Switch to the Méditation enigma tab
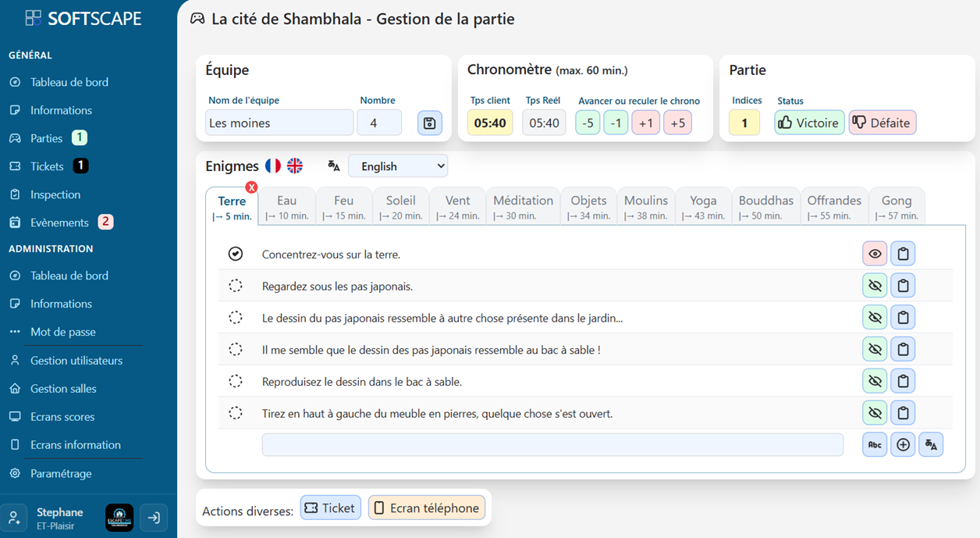Screen dimensions: 980x538 coord(523,207)
